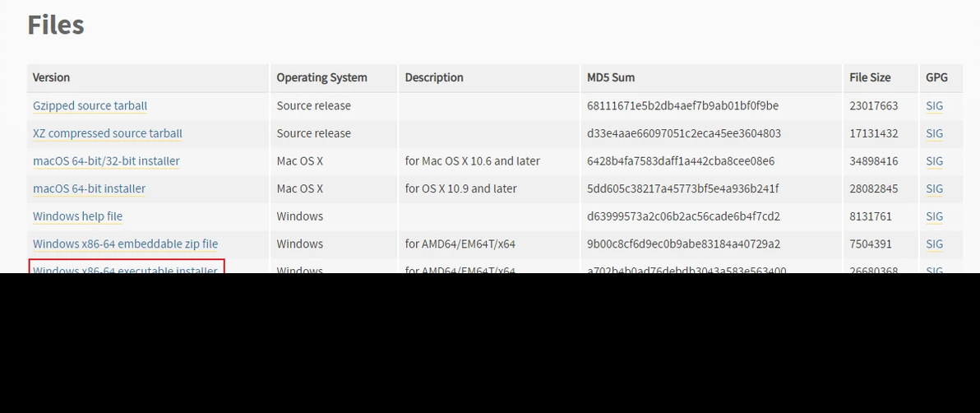This screenshot has width=980, height=413.
Task: Click the Windows x86-64 executable installer link
Action: pos(125,268)
